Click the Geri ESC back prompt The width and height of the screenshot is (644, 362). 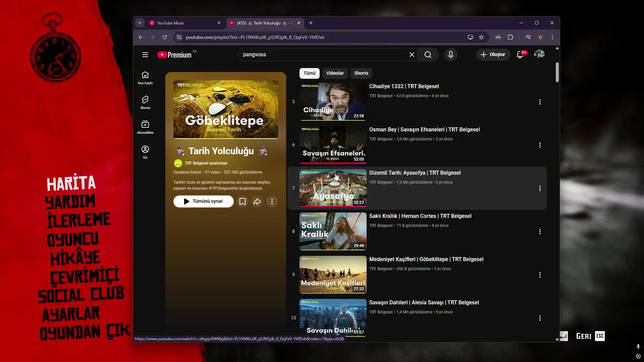coord(590,336)
